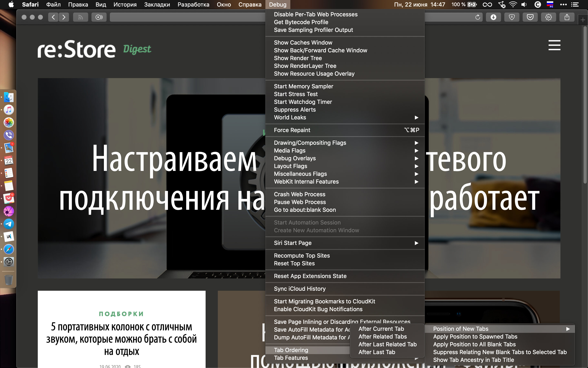Click the Safari back navigation arrow

coord(53,17)
